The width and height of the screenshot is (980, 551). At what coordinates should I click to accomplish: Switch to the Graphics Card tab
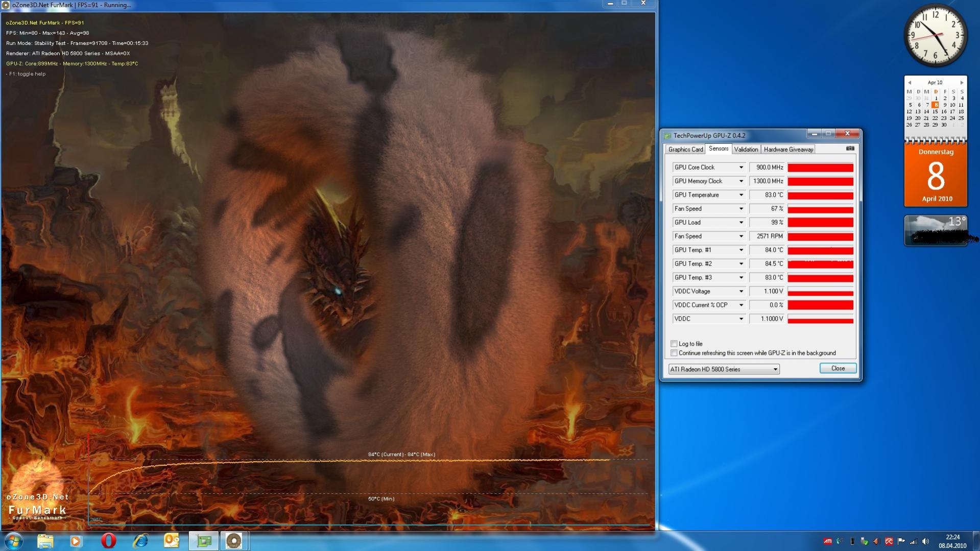[x=685, y=150]
